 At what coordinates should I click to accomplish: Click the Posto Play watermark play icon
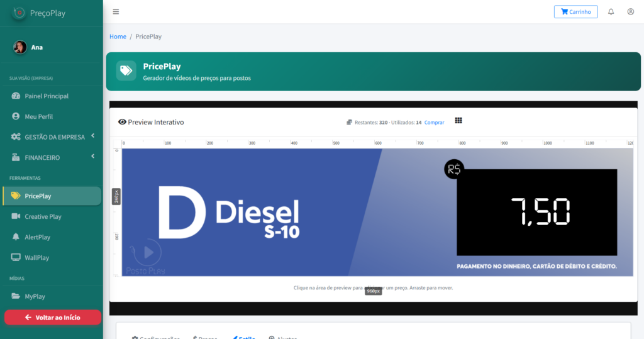148,252
